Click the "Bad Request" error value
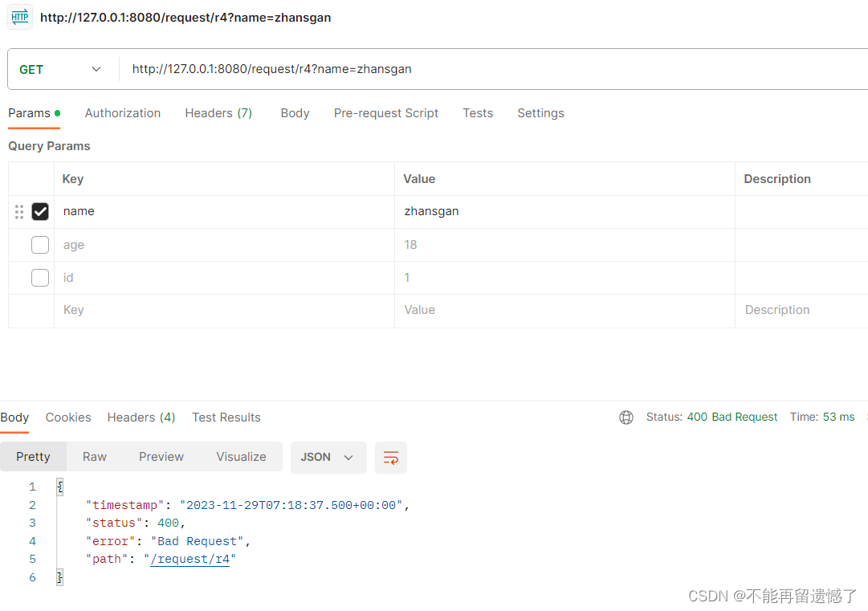This screenshot has height=611, width=868. tap(197, 541)
